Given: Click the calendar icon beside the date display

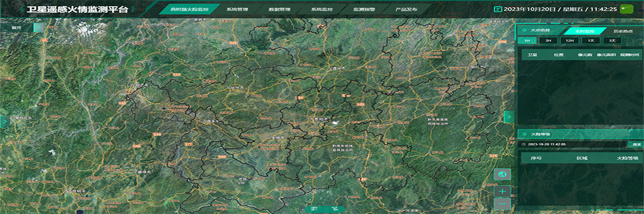Looking at the screenshot, I should pos(498,9).
